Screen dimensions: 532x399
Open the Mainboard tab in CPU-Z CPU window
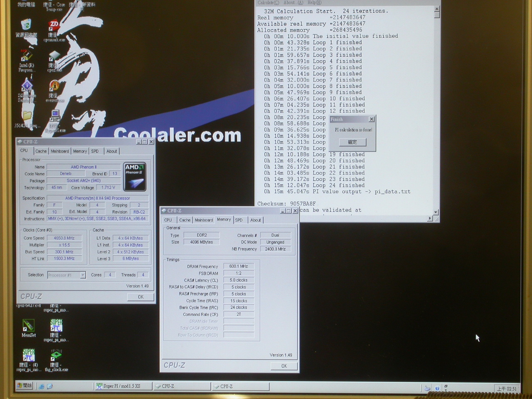click(60, 151)
